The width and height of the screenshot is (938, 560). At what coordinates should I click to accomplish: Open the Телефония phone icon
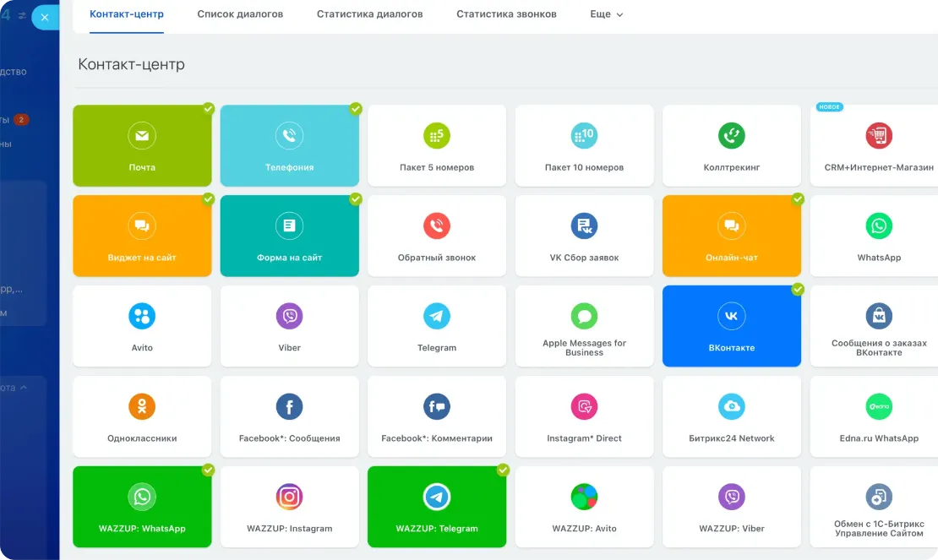pos(290,136)
